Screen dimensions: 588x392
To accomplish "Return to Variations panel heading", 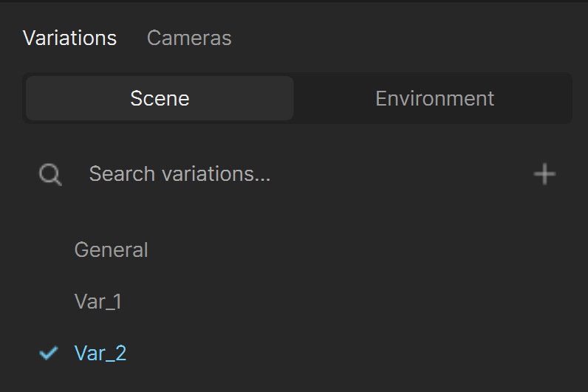I will coord(69,38).
